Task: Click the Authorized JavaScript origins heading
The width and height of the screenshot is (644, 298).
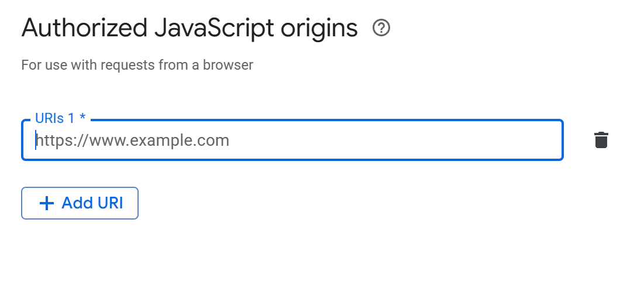Action: tap(190, 28)
